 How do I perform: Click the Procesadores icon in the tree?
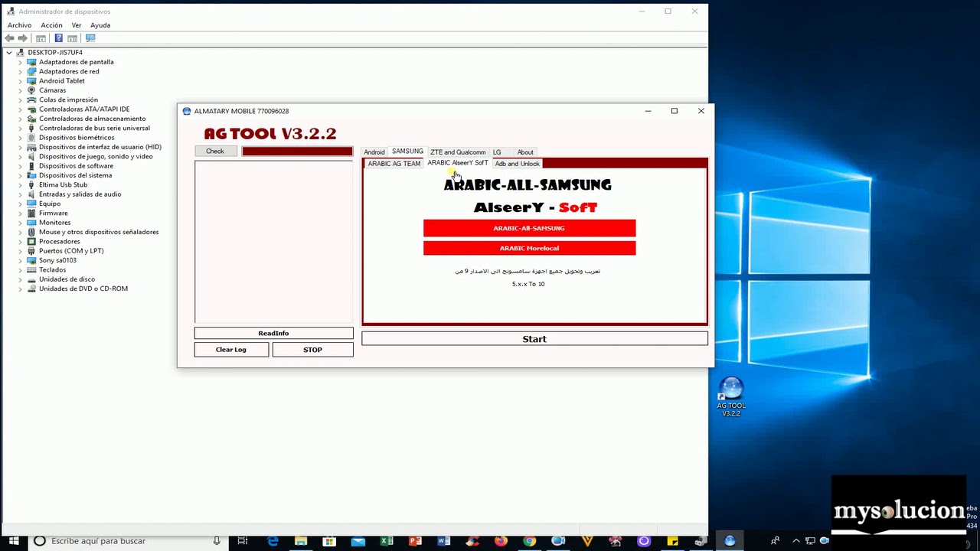[31, 241]
